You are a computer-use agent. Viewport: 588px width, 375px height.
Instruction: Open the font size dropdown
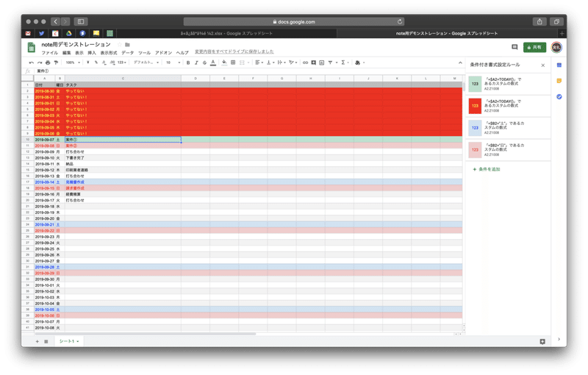(173, 63)
